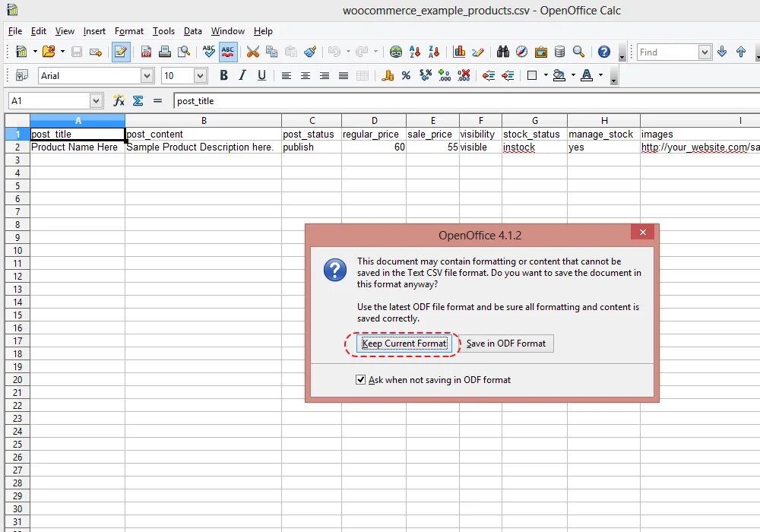This screenshot has width=760, height=532.
Task: Click the Open file folder icon
Action: [49, 52]
